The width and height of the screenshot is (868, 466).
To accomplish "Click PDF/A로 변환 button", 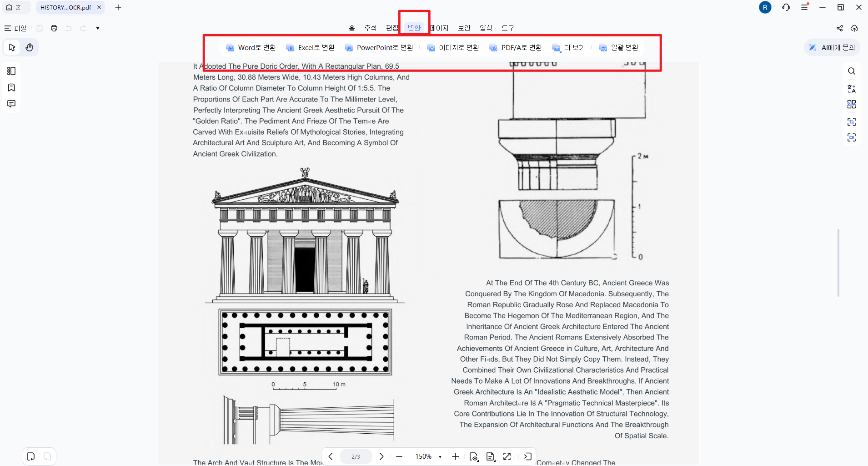I will pos(516,47).
